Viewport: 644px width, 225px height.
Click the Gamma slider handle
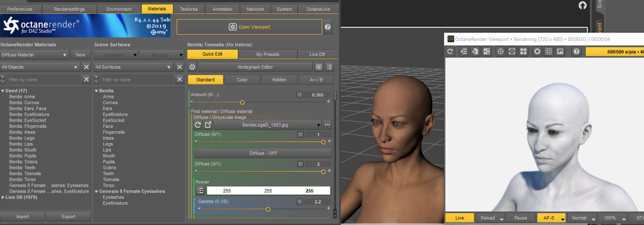tap(268, 209)
